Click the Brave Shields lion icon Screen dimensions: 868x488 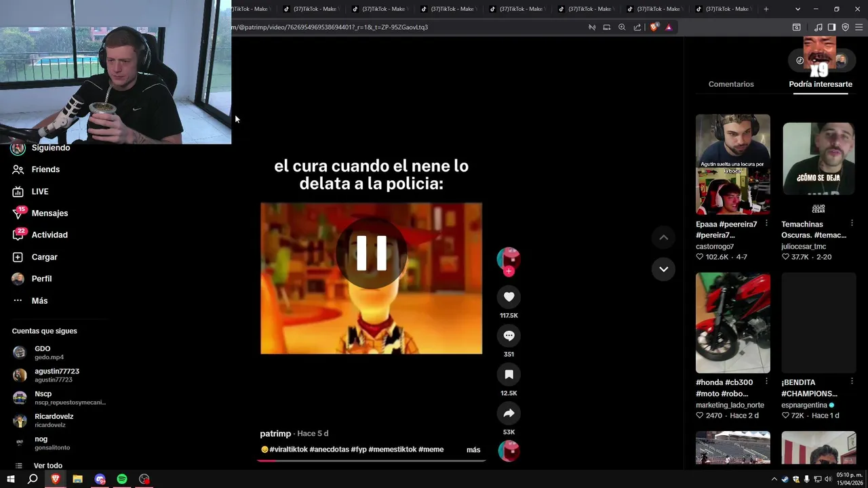coord(654,27)
